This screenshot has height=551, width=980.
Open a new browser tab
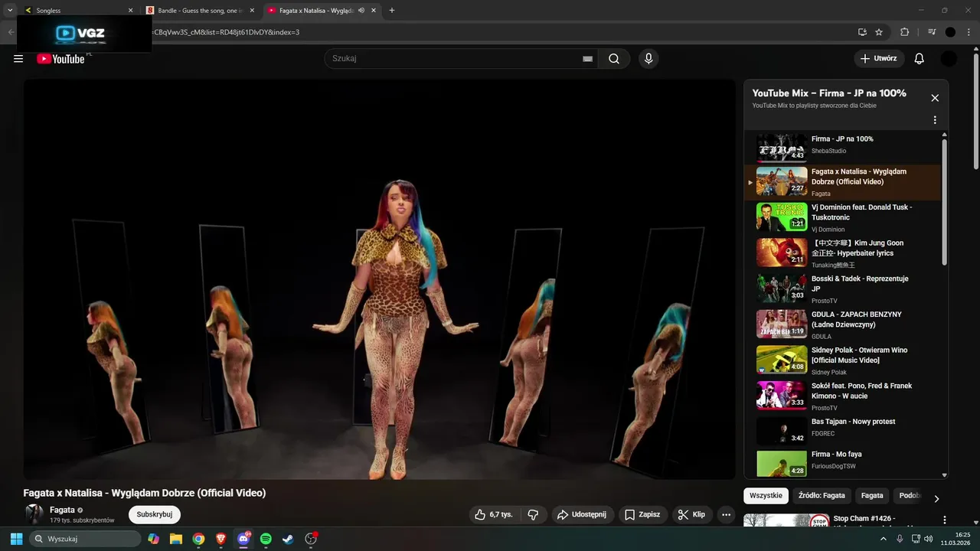pos(392,11)
